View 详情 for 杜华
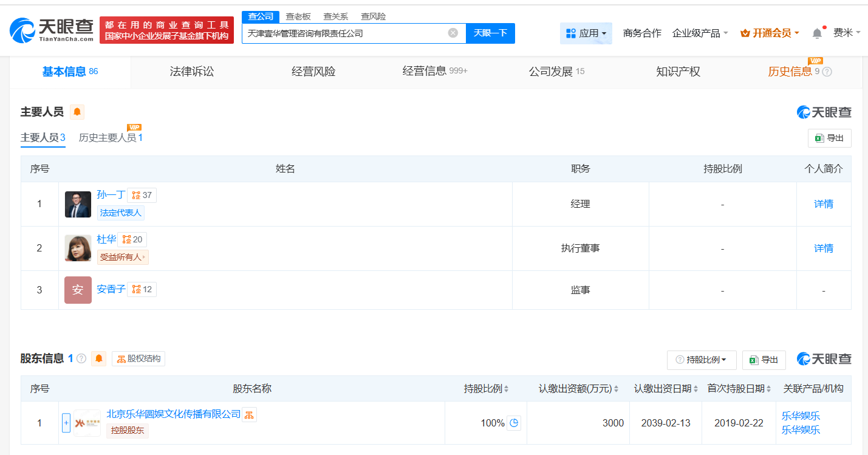The width and height of the screenshot is (868, 455). click(x=824, y=248)
